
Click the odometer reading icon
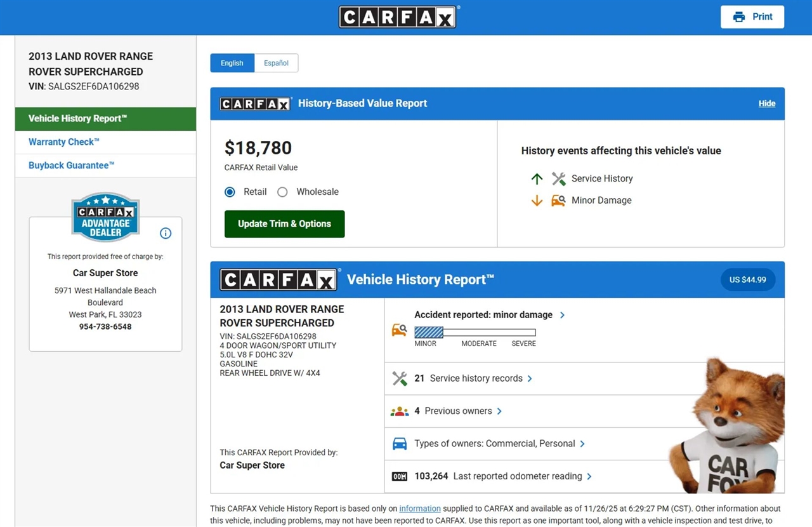(399, 476)
